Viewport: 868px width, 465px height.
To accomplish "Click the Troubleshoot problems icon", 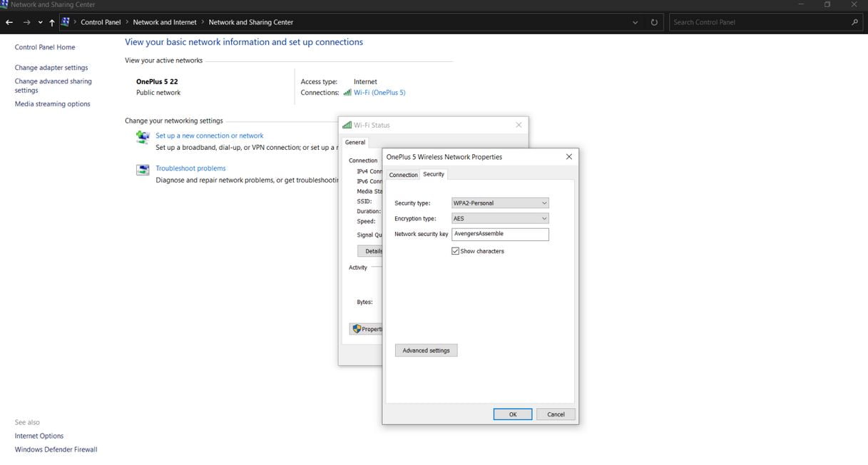I will [143, 170].
